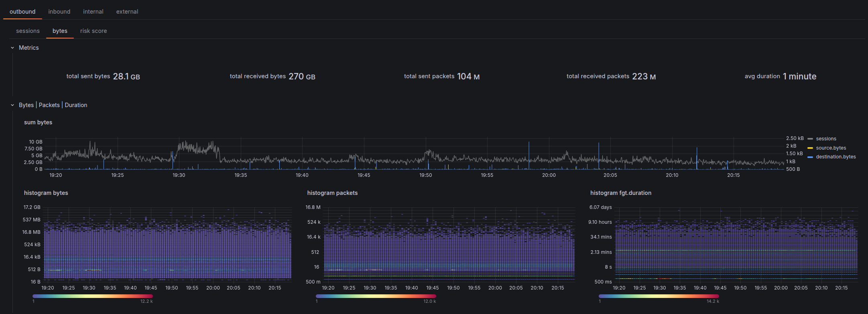Click the avg duration 1 minute stat
The width and height of the screenshot is (868, 314).
point(781,76)
